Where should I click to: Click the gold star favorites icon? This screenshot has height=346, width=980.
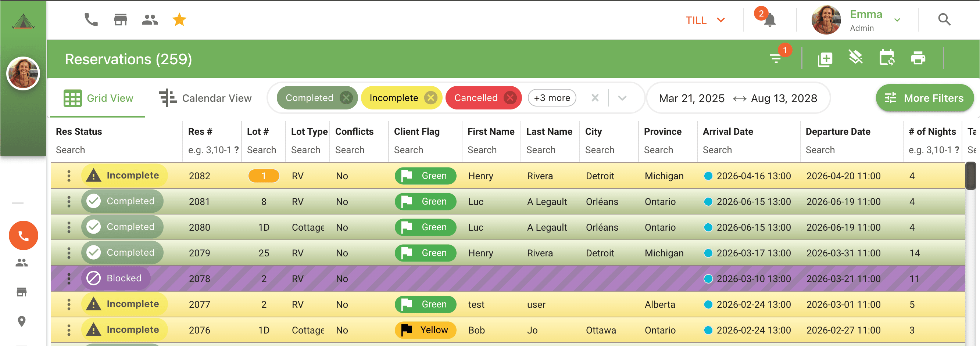[x=179, y=20]
